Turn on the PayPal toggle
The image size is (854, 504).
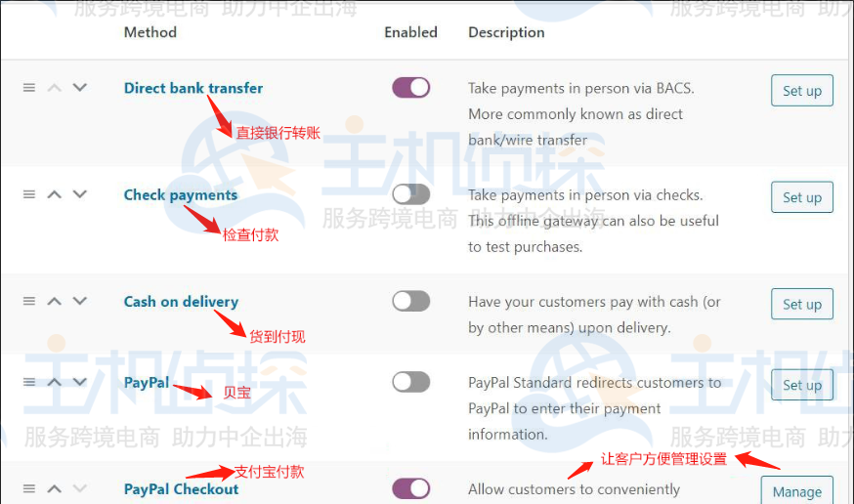coord(411,382)
